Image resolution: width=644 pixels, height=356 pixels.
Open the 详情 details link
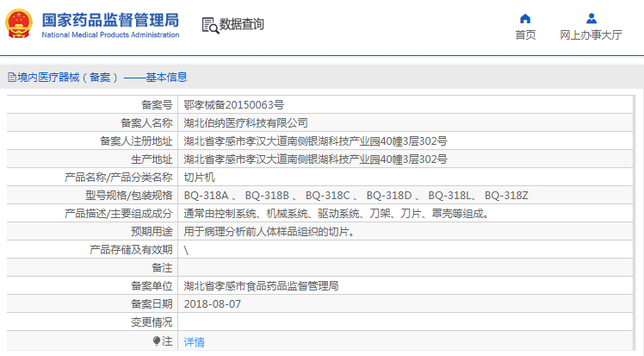[x=195, y=341]
